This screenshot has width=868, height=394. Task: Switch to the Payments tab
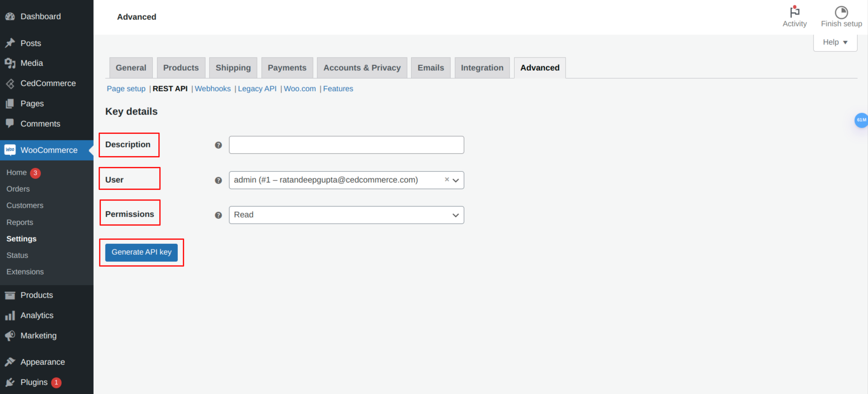(x=287, y=68)
